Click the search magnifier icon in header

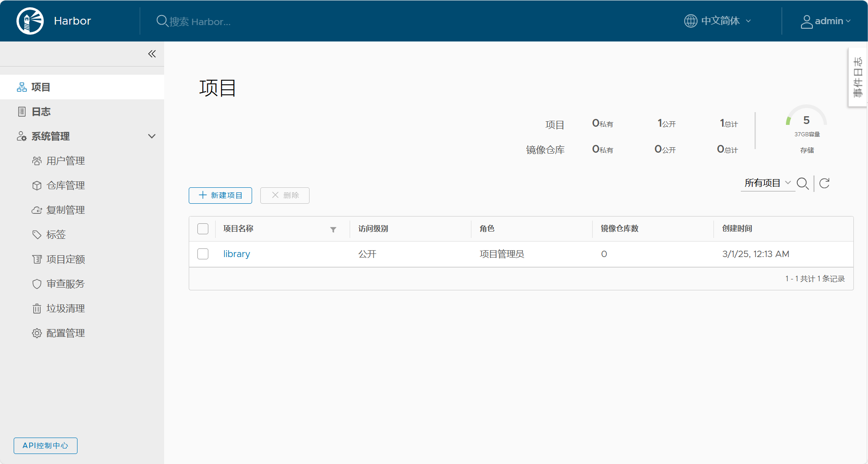[162, 21]
